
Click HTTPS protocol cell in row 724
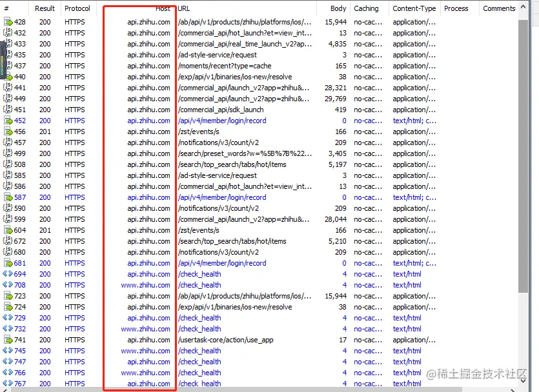(75, 307)
